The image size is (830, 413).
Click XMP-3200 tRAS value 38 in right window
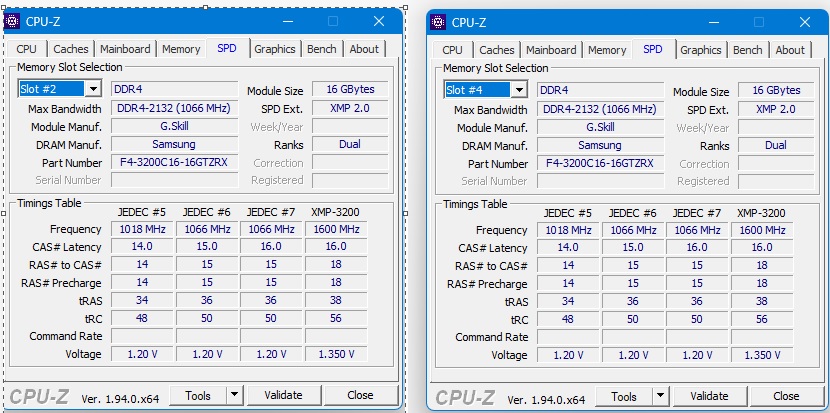[762, 301]
